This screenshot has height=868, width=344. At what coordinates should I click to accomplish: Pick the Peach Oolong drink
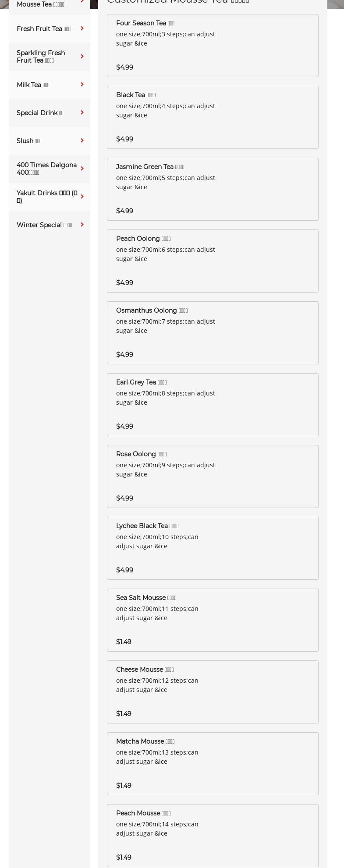coord(213,261)
